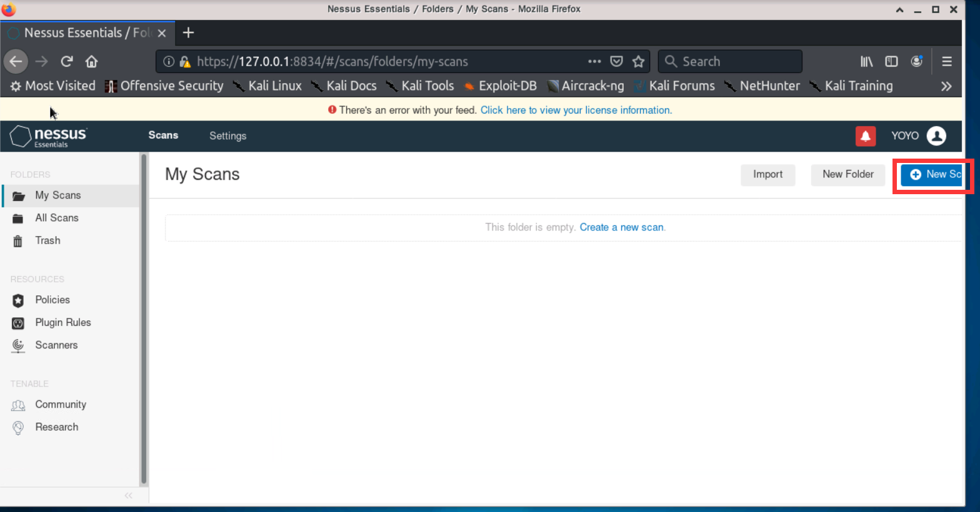Click the All Scans folder icon

click(x=18, y=219)
